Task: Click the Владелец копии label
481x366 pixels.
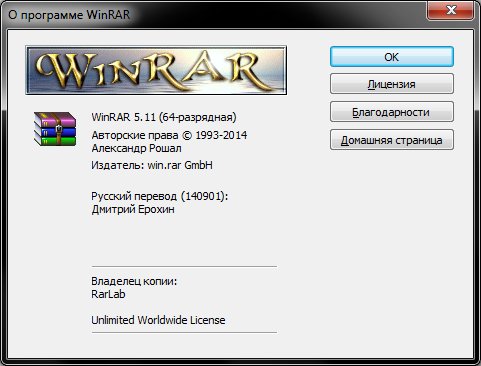Action: click(134, 281)
